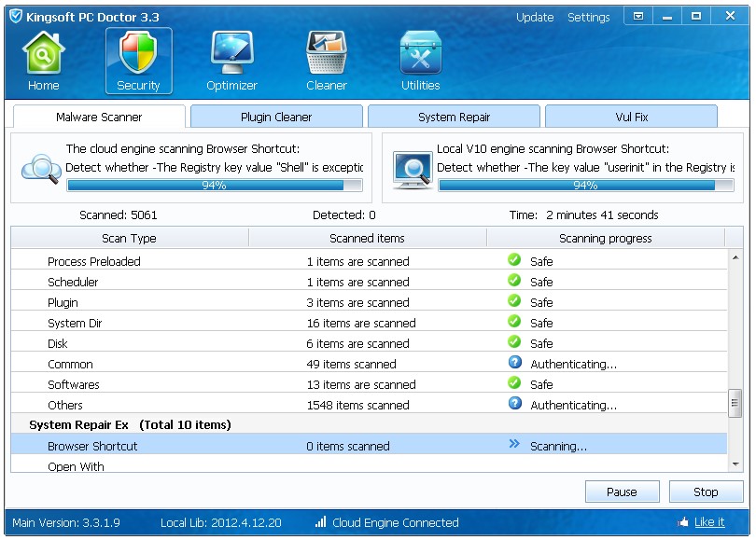Select the Plugin scan type
Screen dimensions: 756x540
pyautogui.click(x=63, y=303)
